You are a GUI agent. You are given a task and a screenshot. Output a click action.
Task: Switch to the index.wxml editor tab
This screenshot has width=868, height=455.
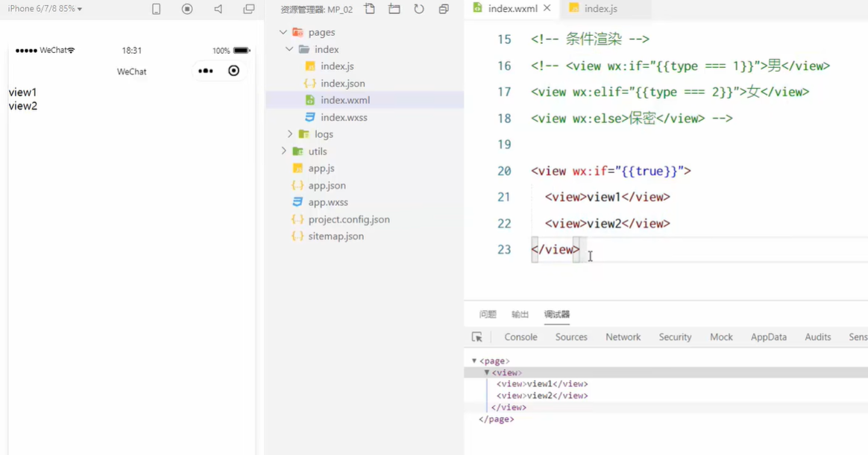pos(512,9)
